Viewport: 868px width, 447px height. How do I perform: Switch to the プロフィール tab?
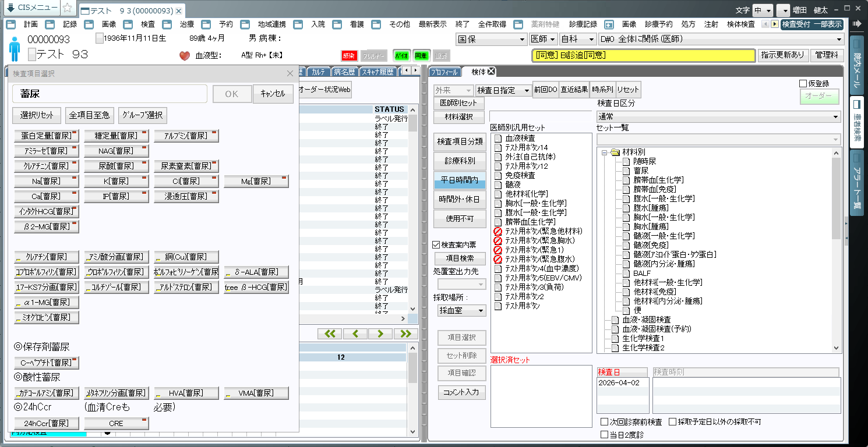445,72
